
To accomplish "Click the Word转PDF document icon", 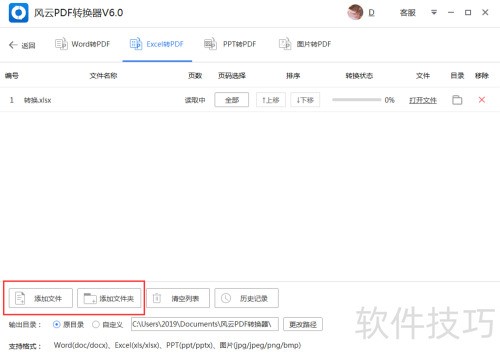I will 61,44.
